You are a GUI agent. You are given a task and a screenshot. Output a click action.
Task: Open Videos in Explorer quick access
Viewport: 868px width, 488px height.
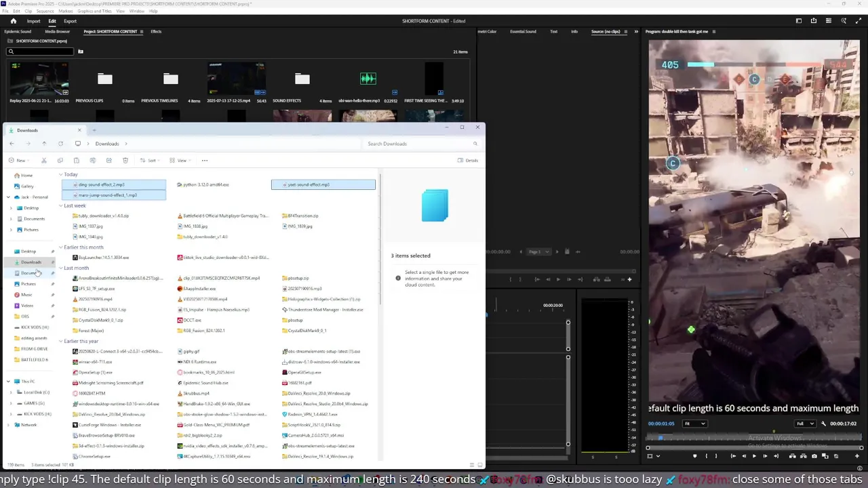pos(27,306)
